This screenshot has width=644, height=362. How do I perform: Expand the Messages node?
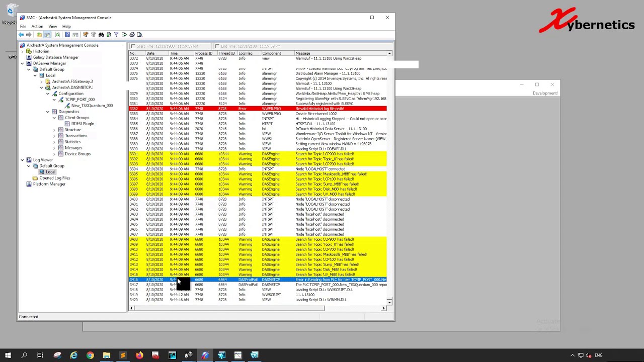coord(54,148)
